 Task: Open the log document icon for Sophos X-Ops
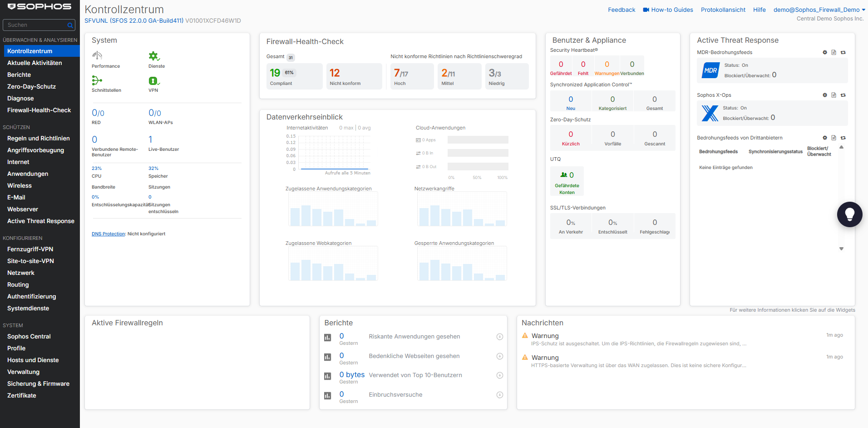[833, 95]
